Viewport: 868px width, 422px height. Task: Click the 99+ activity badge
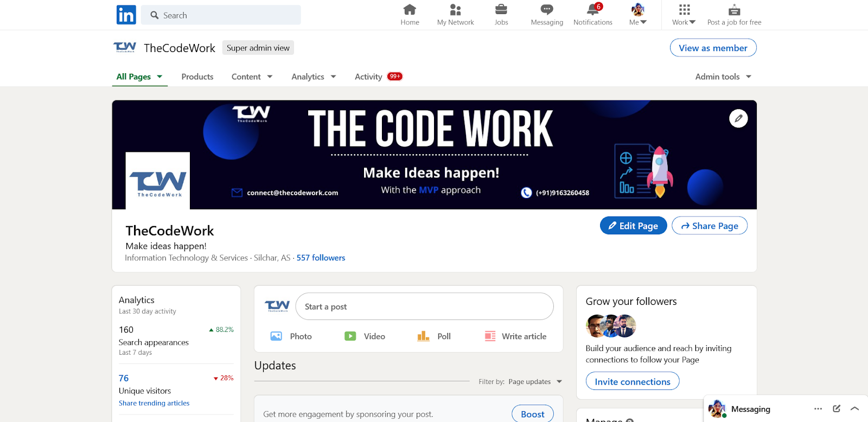point(395,76)
